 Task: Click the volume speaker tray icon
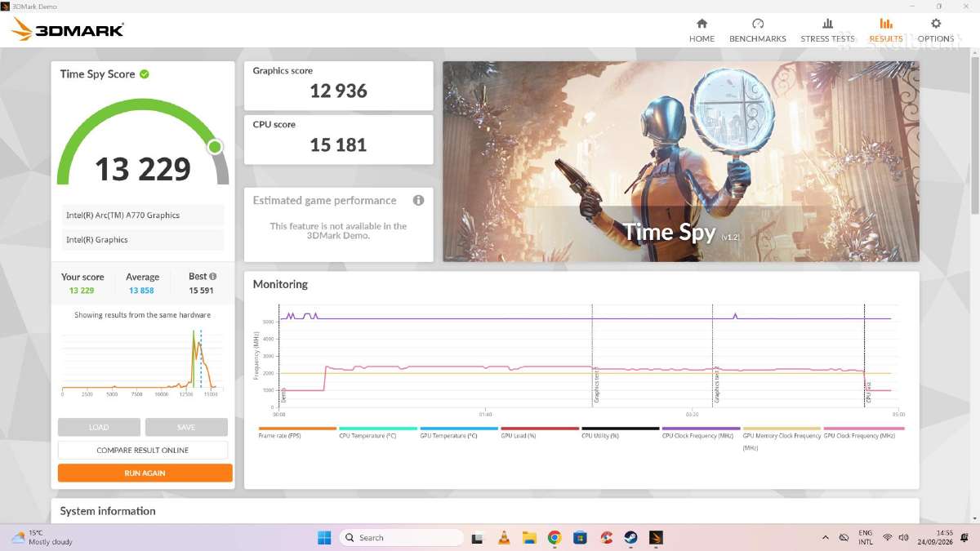(903, 538)
